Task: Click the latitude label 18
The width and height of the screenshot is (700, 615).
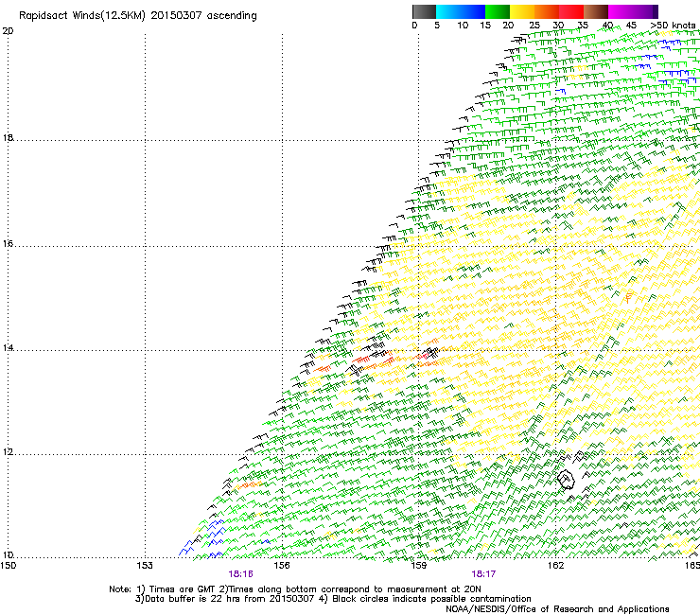Action: [x=8, y=138]
